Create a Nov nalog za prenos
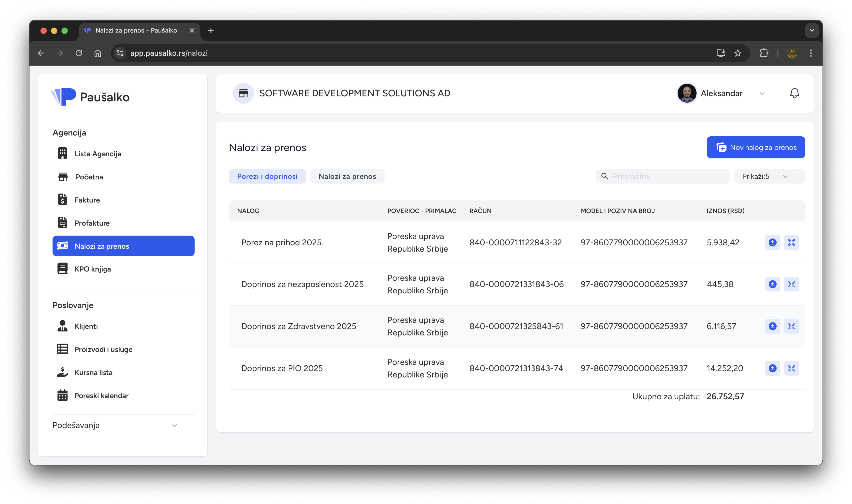Screen dimensions: 852x504 point(755,147)
